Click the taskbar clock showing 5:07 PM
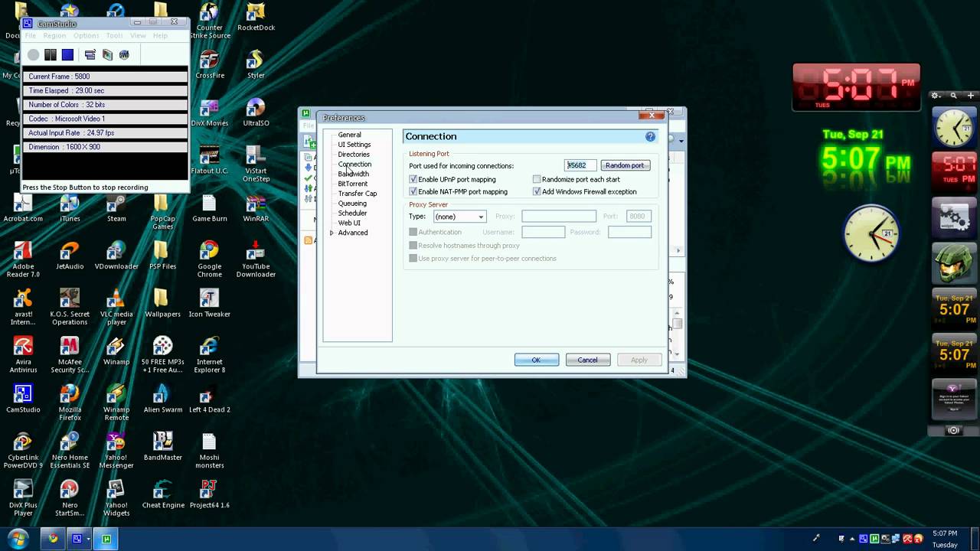 tap(945, 539)
